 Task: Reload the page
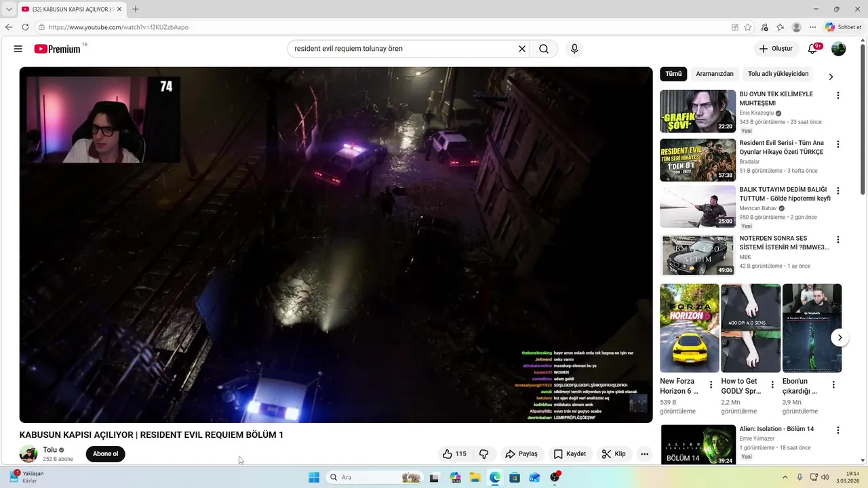(25, 27)
